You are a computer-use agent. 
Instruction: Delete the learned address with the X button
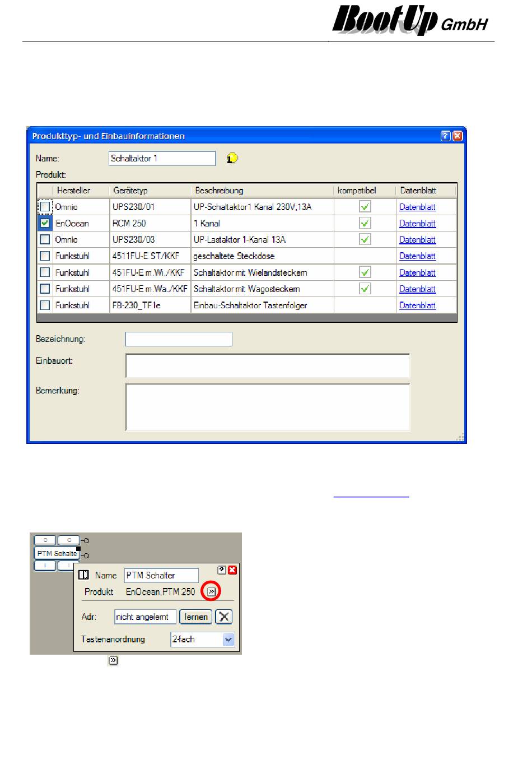(224, 617)
